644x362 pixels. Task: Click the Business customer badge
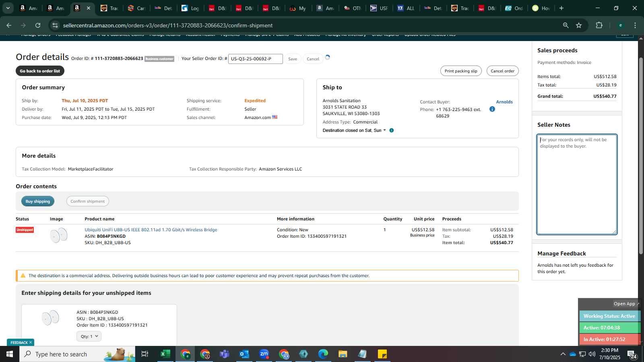[159, 59]
